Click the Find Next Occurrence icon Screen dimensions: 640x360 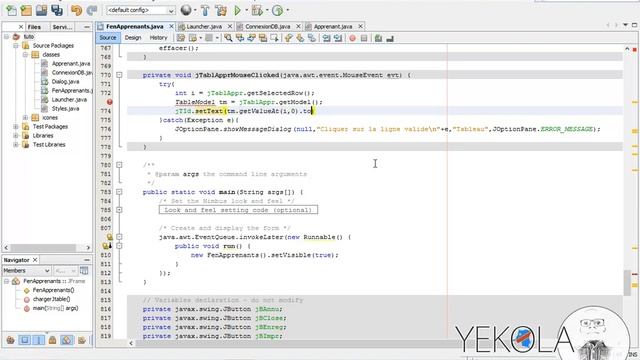251,38
